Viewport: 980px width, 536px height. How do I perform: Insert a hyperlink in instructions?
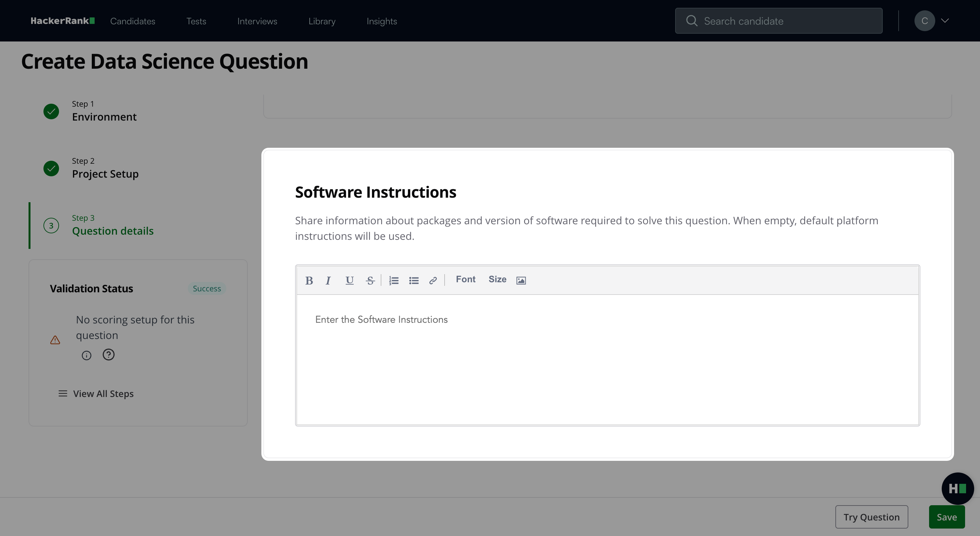click(x=433, y=281)
